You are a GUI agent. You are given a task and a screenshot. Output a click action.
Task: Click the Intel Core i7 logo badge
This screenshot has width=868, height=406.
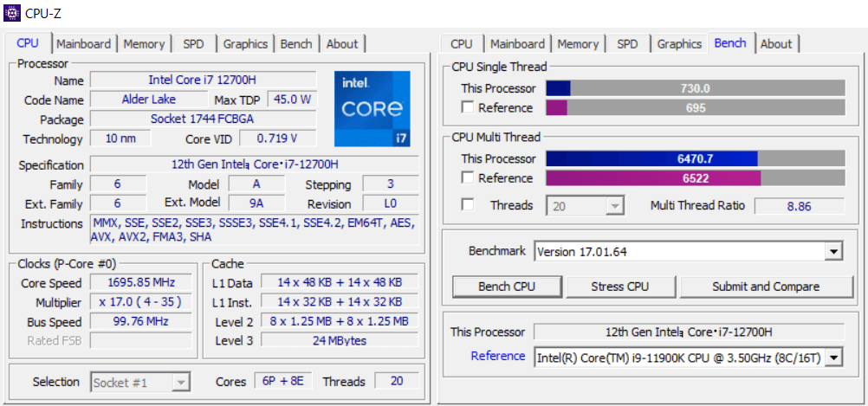point(372,108)
